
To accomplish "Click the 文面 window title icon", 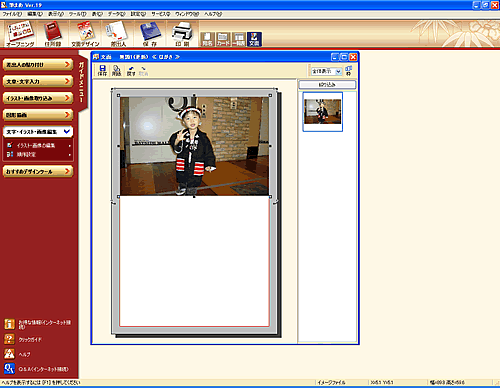I will pyautogui.click(x=96, y=57).
